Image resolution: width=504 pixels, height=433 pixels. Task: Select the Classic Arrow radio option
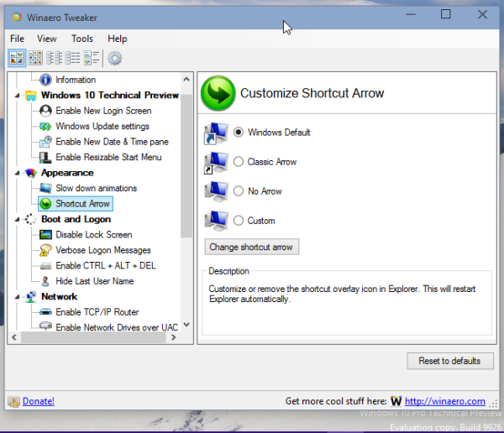239,162
